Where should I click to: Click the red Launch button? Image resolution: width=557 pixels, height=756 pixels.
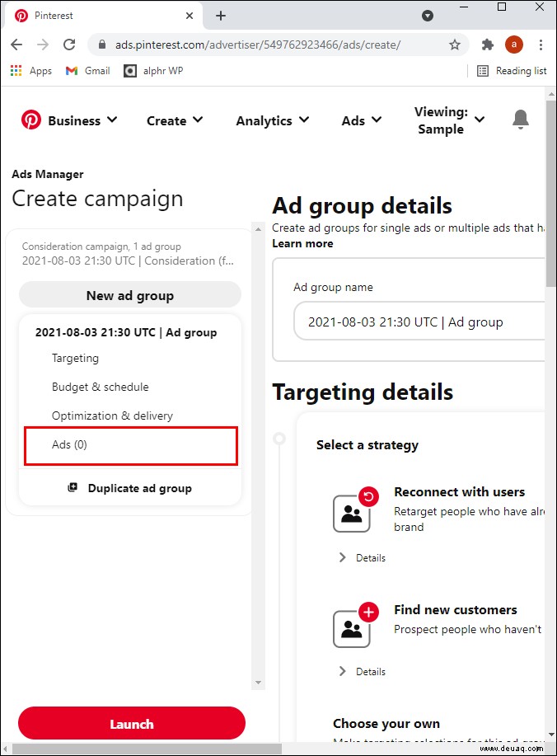coord(132,723)
